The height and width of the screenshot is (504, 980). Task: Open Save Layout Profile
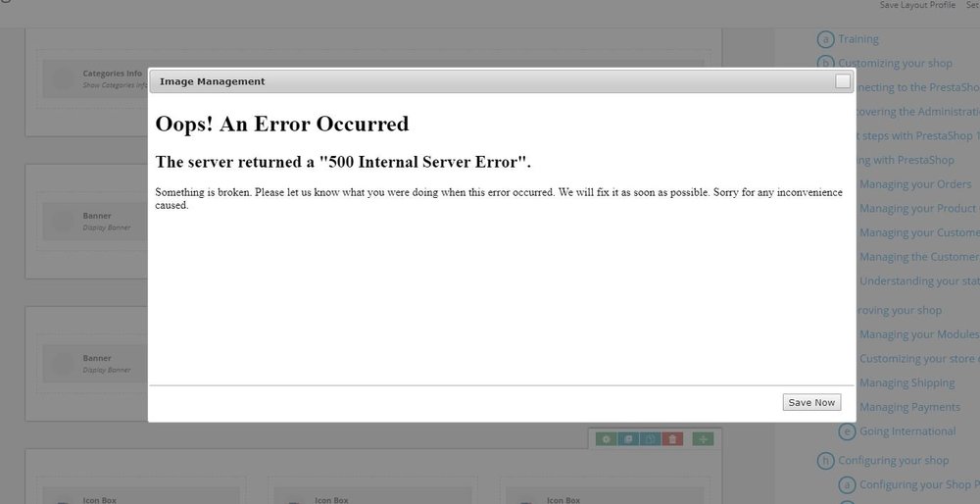[917, 5]
